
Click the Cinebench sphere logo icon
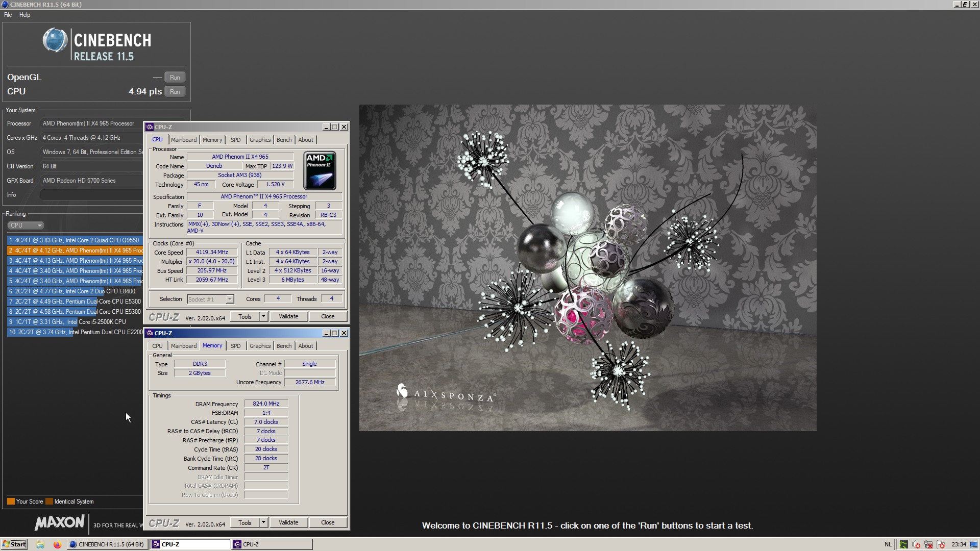point(55,40)
